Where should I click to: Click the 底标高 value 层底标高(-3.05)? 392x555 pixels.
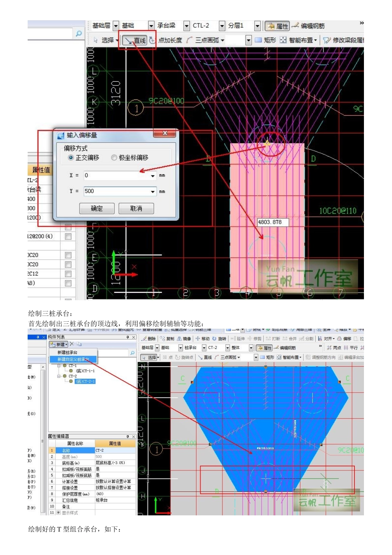click(x=115, y=463)
